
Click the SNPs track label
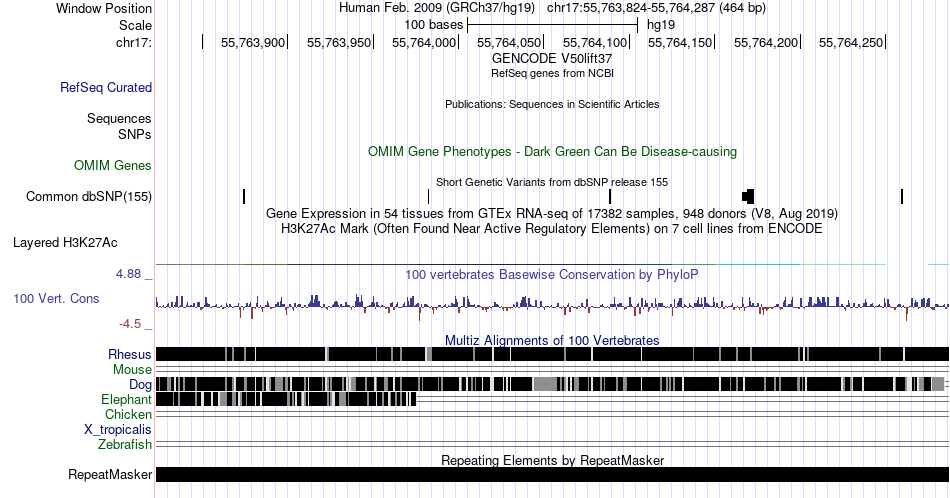coord(135,134)
